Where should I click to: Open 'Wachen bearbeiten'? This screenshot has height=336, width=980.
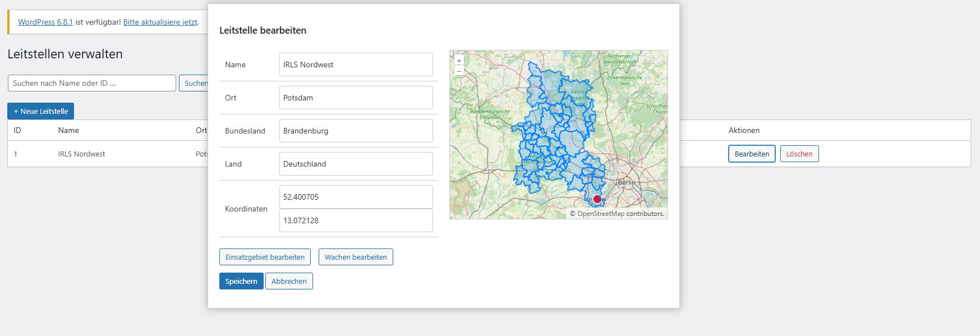356,257
